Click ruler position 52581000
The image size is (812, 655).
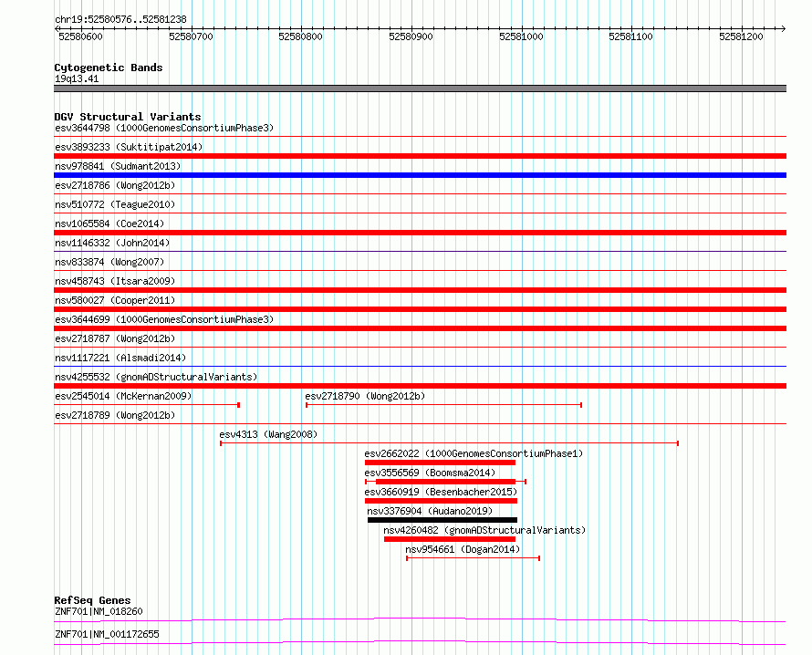tap(521, 36)
